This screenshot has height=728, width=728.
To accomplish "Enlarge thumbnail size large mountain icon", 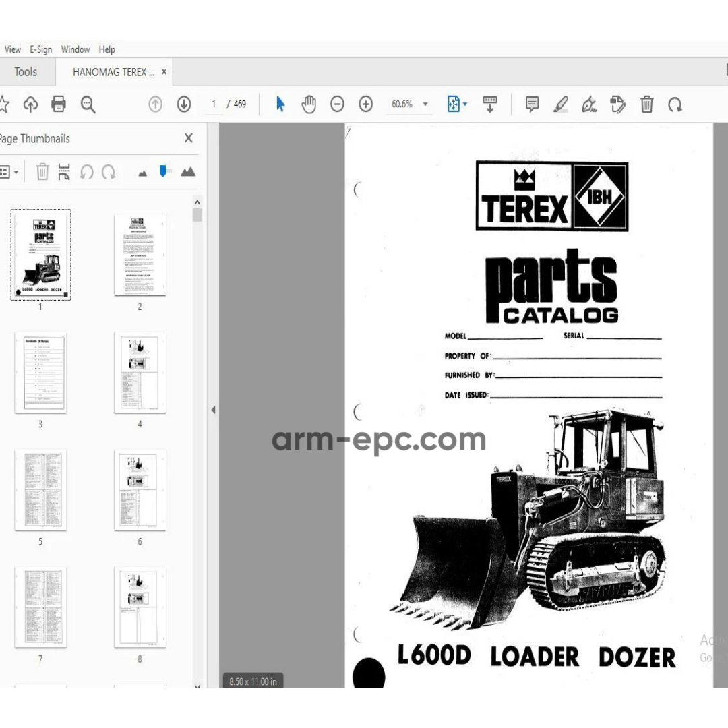I will (x=188, y=172).
